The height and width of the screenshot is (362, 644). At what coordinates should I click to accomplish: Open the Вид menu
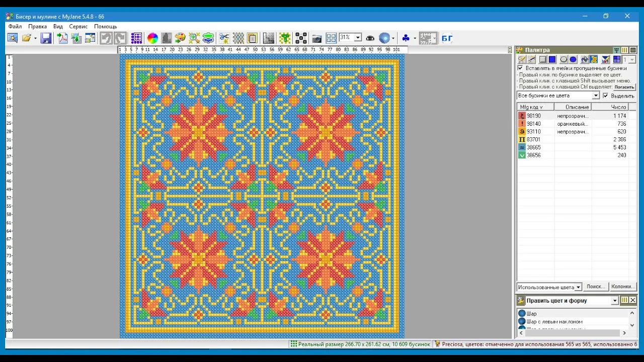[58, 26]
